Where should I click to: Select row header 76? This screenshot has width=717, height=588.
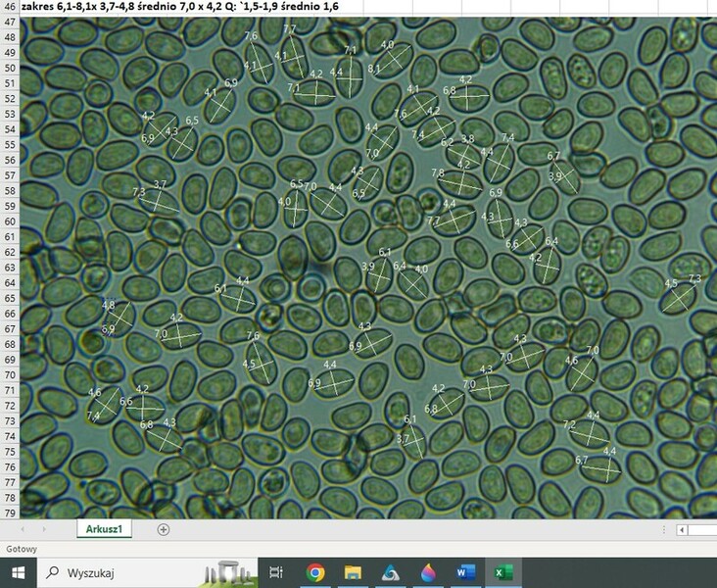pos(10,466)
